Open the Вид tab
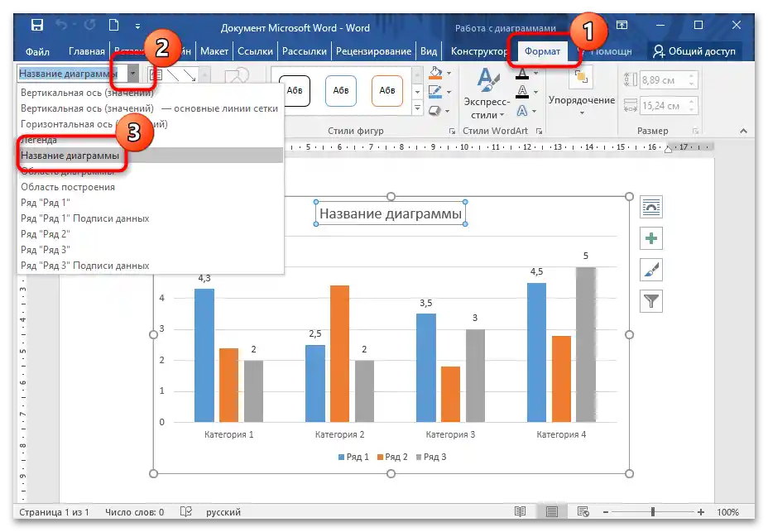768x532 pixels. (x=429, y=51)
